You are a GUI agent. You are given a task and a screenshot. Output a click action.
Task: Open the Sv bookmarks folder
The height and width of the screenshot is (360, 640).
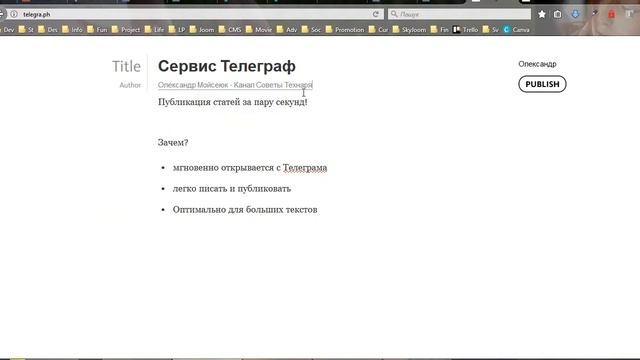coord(491,30)
